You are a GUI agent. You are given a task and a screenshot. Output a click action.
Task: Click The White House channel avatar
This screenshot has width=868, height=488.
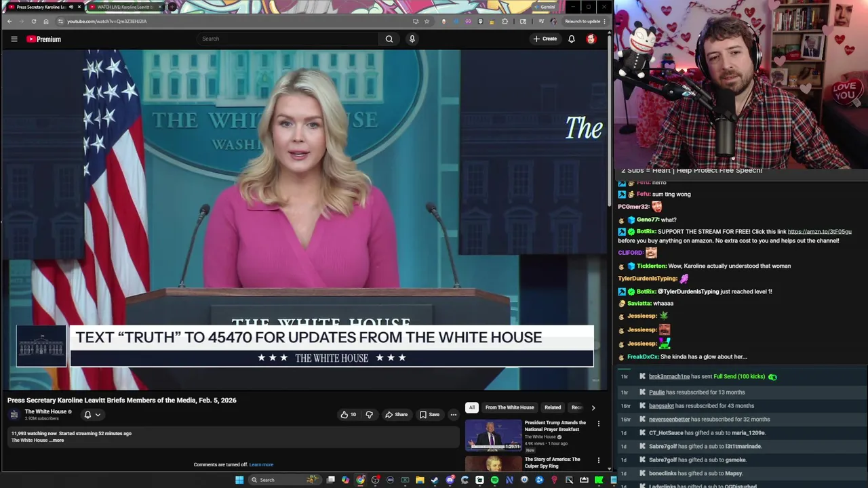coord(14,415)
